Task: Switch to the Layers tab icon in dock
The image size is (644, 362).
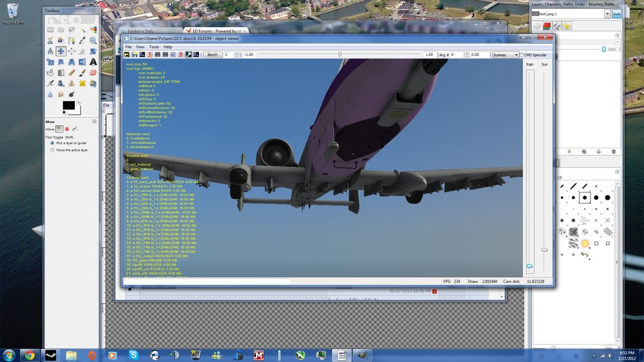Action: pos(537,26)
